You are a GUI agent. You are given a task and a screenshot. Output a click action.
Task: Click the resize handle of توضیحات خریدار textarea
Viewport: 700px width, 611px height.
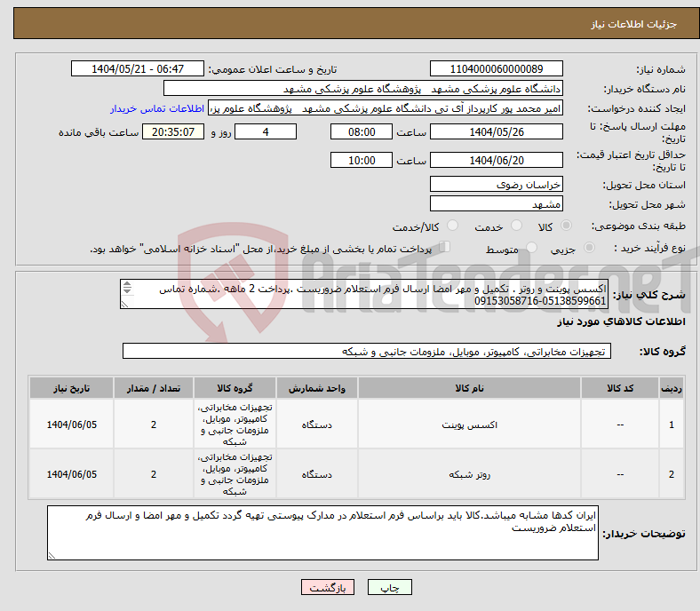coord(52,556)
